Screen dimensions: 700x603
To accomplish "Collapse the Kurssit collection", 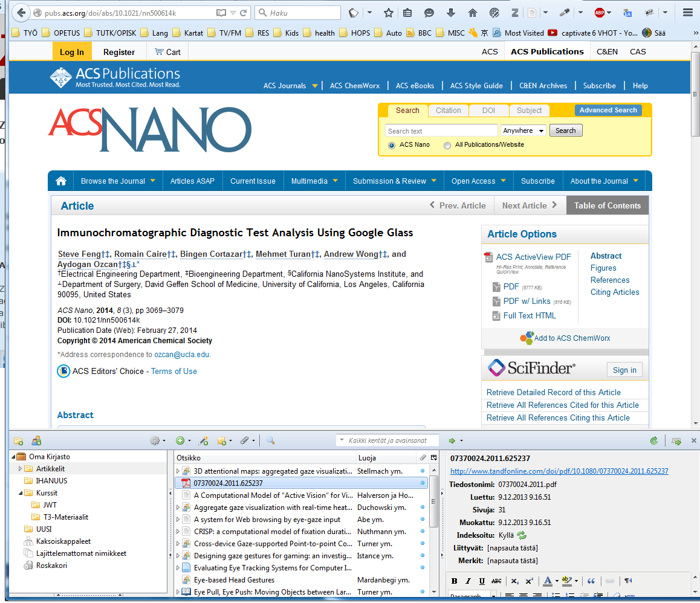I will point(20,493).
